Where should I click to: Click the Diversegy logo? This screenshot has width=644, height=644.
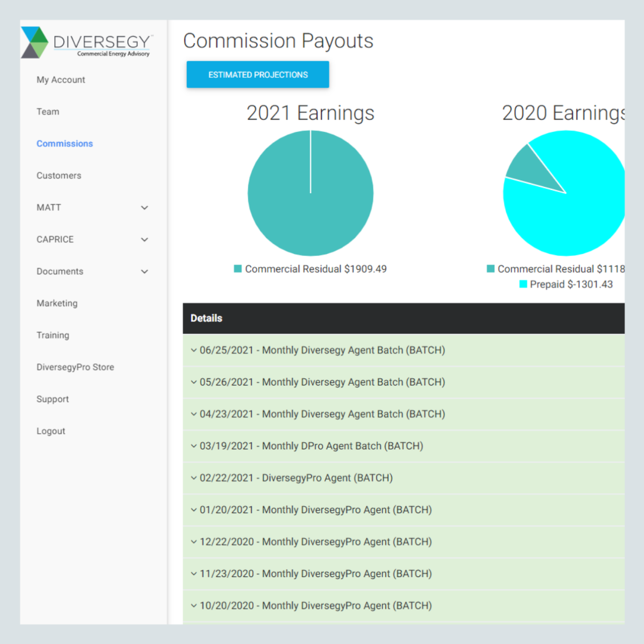[x=86, y=42]
